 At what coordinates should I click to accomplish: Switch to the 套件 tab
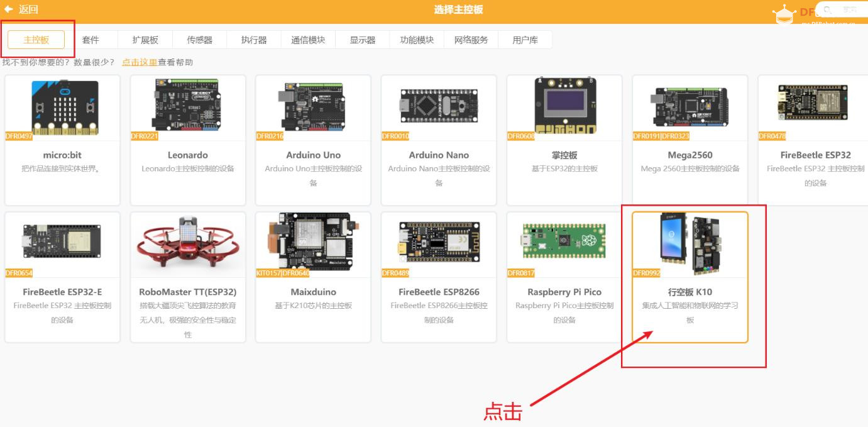92,39
